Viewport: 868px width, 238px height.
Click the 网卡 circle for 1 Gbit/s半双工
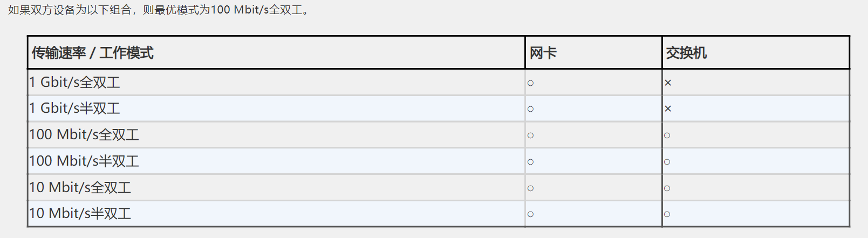[530, 109]
